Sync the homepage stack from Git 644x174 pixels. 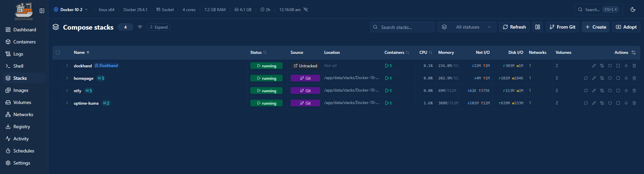[x=586, y=78]
